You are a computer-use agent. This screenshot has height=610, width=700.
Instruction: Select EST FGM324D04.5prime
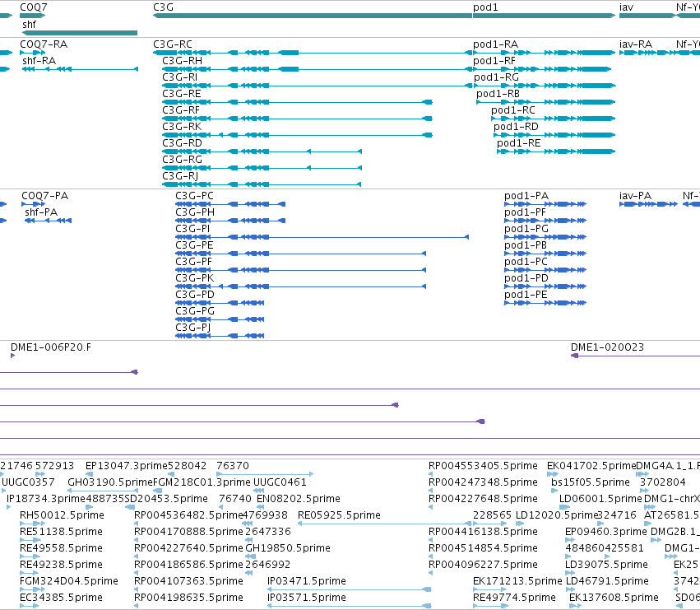(x=69, y=581)
